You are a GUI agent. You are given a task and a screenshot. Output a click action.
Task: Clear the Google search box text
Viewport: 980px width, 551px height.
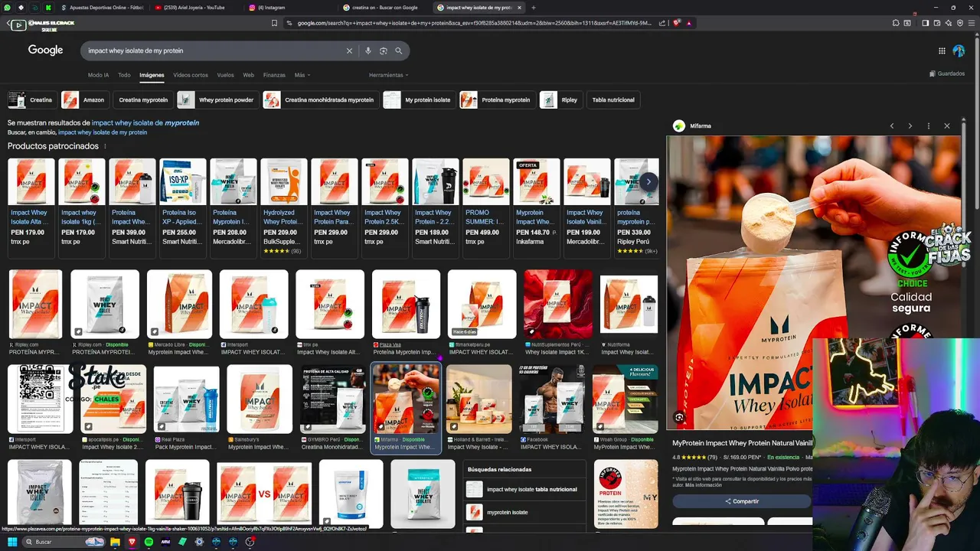point(349,51)
